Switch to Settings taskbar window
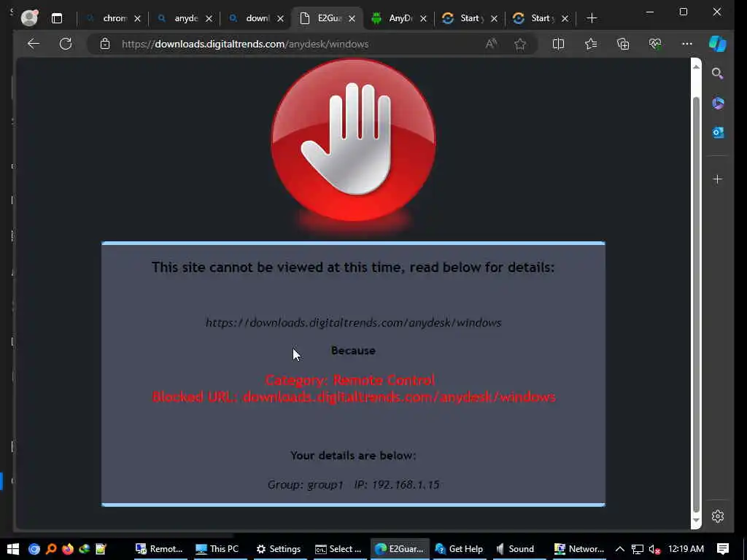 click(278, 549)
